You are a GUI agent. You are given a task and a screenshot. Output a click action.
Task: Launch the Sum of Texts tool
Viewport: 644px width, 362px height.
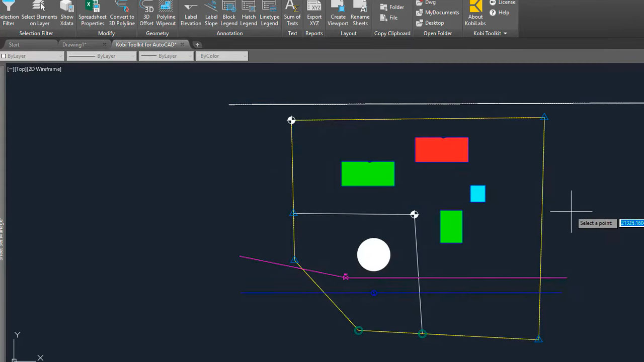click(292, 14)
